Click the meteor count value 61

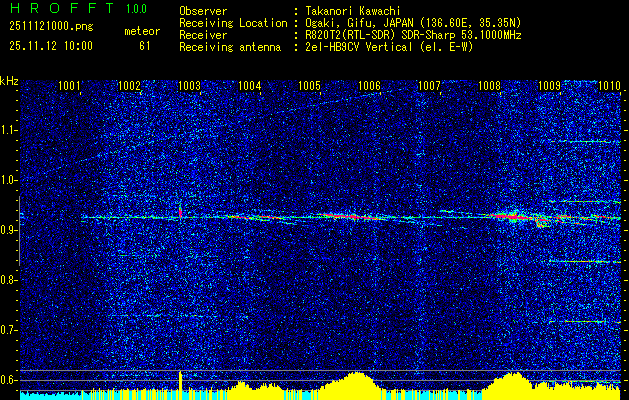click(145, 46)
